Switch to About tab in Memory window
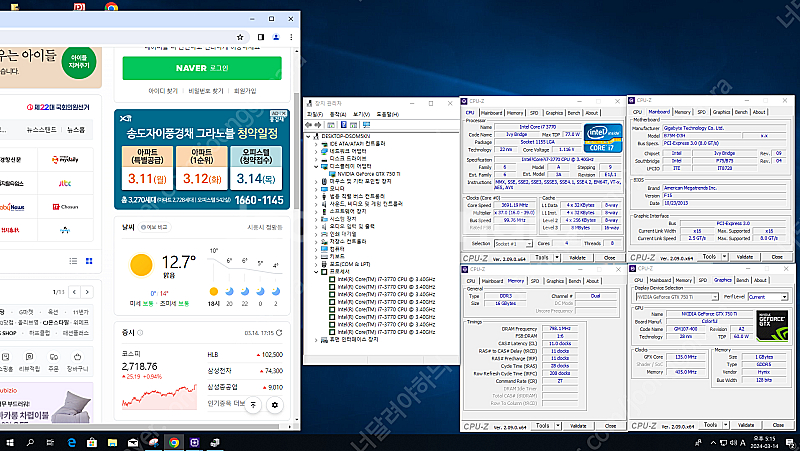Screen dimensions: 800x451 [592, 281]
